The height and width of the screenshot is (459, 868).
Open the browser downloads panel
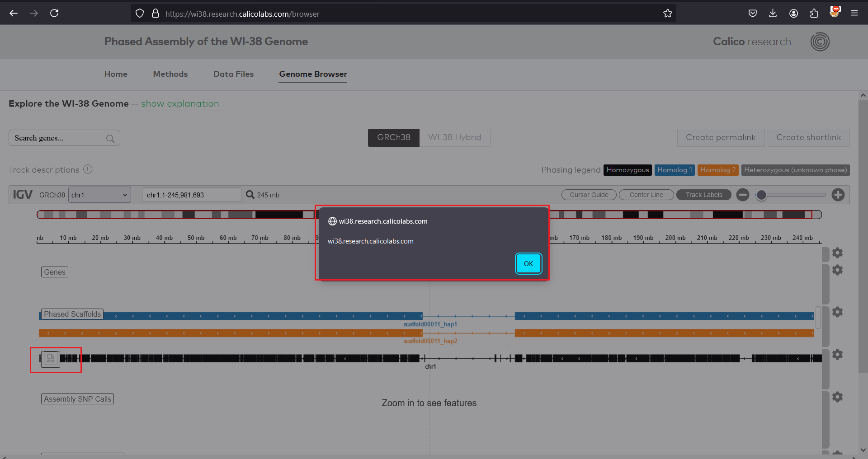pyautogui.click(x=773, y=14)
